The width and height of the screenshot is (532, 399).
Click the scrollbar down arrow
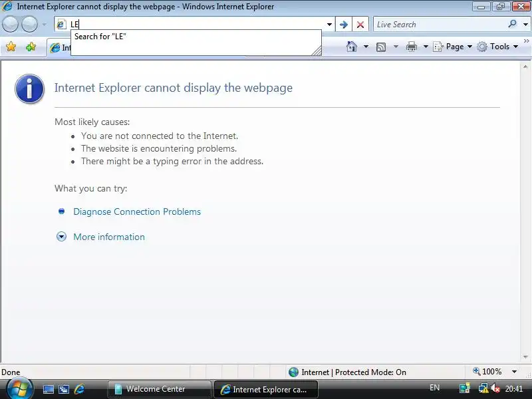click(525, 356)
